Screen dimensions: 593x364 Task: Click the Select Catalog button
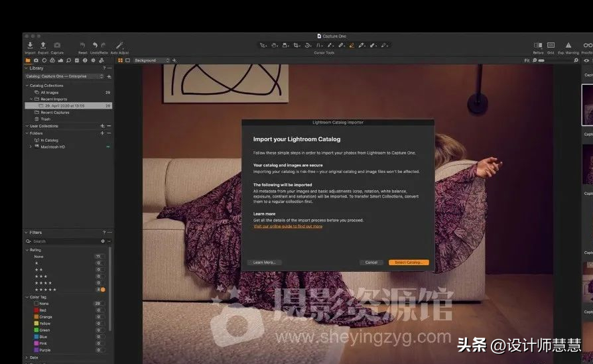tap(409, 263)
